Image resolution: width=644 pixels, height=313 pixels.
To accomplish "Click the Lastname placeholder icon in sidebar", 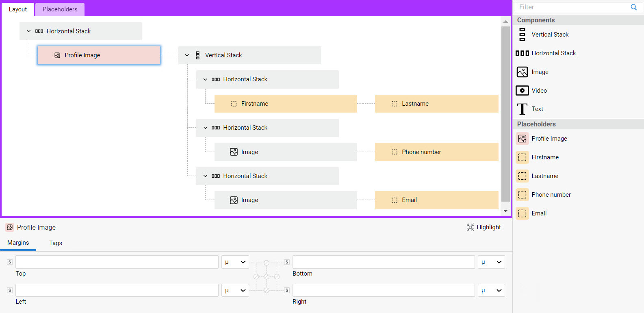I will 523,176.
